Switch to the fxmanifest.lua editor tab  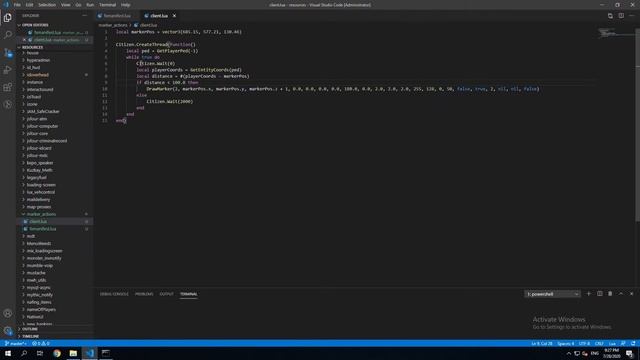click(x=117, y=16)
